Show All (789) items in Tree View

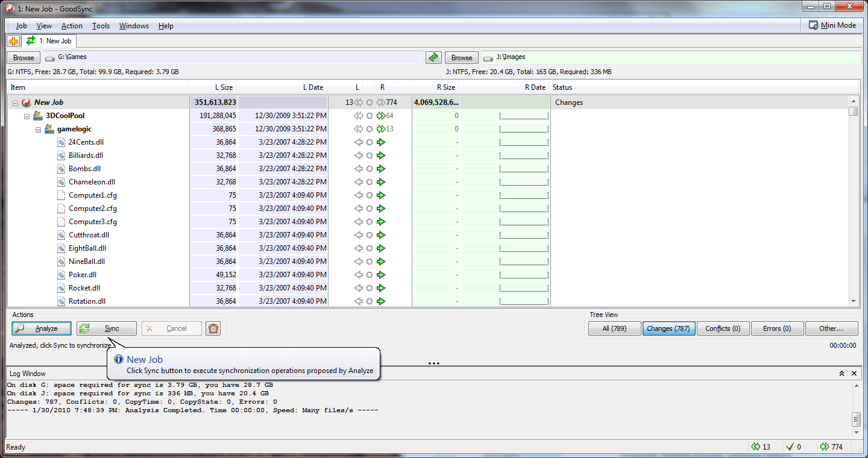point(614,328)
